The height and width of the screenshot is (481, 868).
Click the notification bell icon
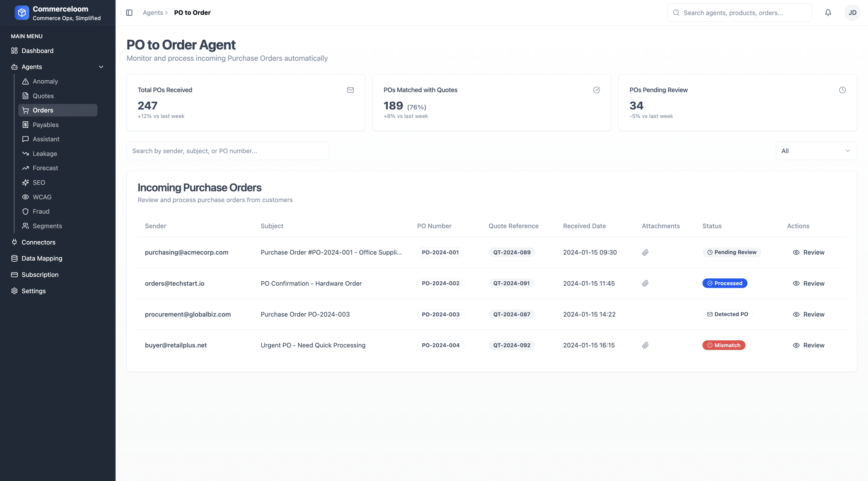point(828,13)
